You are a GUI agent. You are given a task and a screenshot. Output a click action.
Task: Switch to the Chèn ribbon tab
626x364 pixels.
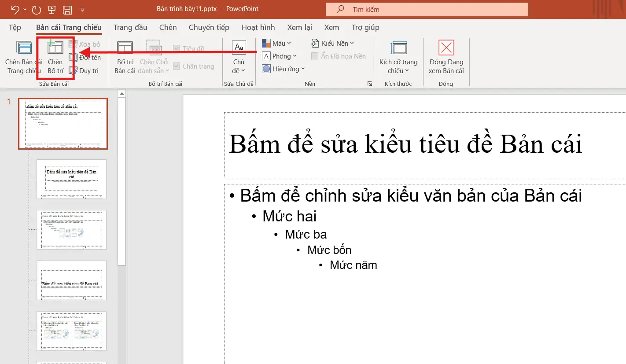(168, 27)
